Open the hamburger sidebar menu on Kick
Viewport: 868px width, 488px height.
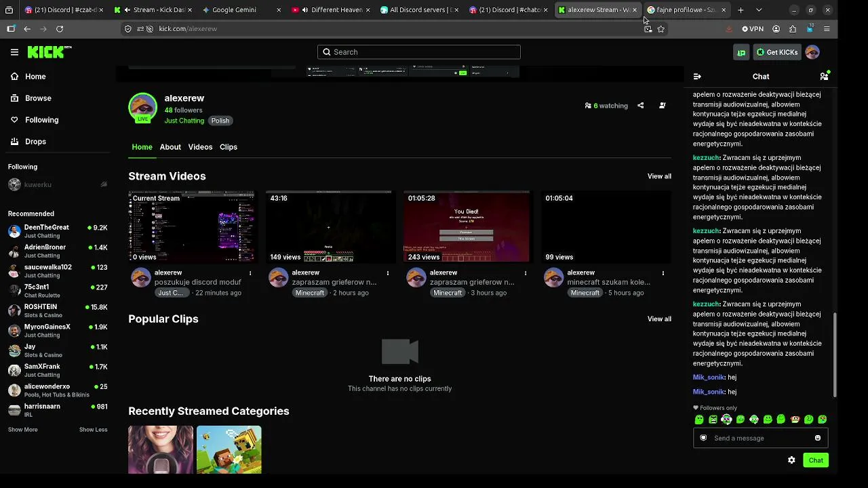(14, 52)
